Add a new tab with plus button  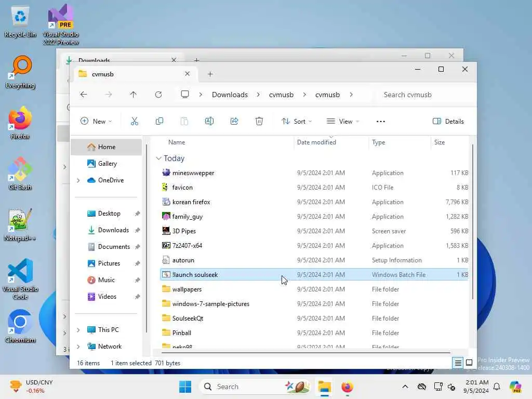[210, 74]
